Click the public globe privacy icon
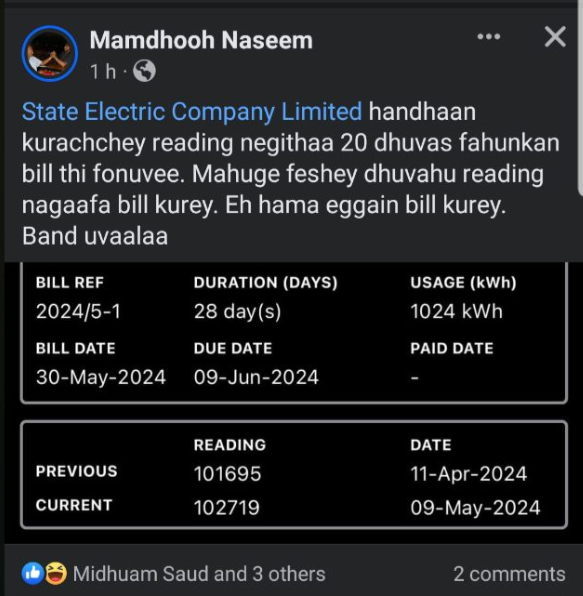The height and width of the screenshot is (596, 583). point(144,71)
